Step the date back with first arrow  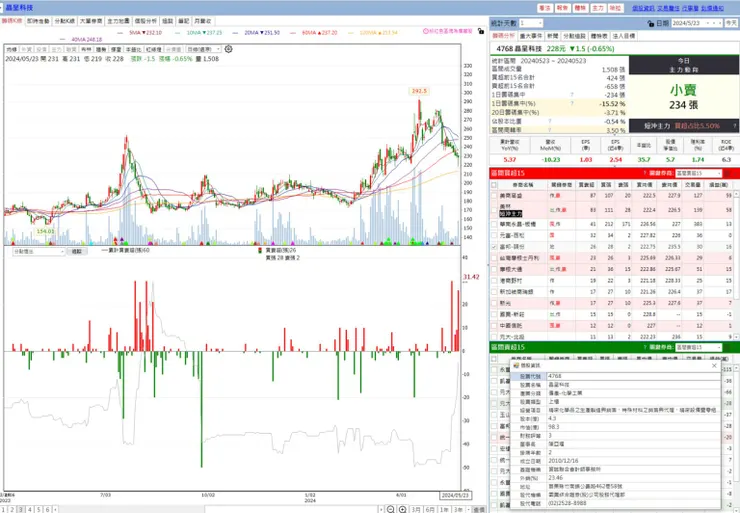pyautogui.click(x=708, y=23)
